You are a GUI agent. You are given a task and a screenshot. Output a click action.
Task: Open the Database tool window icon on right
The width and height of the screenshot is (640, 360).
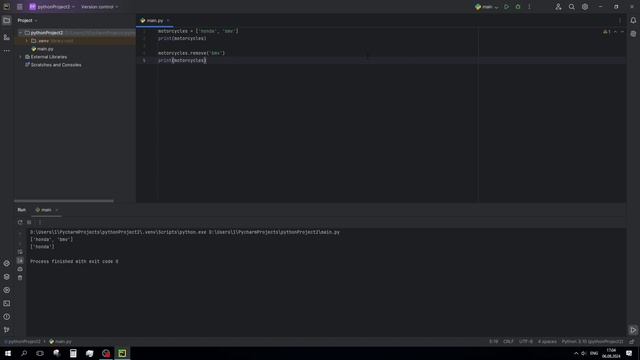(x=633, y=34)
